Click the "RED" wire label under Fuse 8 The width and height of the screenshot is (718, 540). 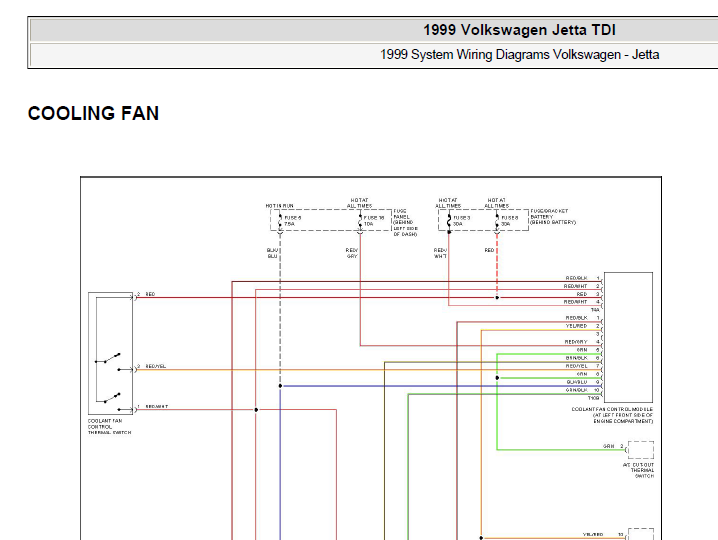489,251
